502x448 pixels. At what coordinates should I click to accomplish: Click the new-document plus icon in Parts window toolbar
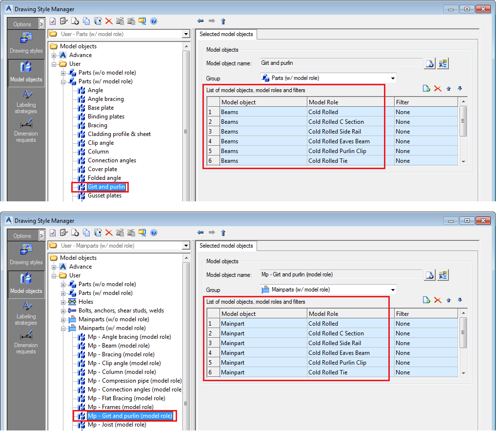point(75,21)
